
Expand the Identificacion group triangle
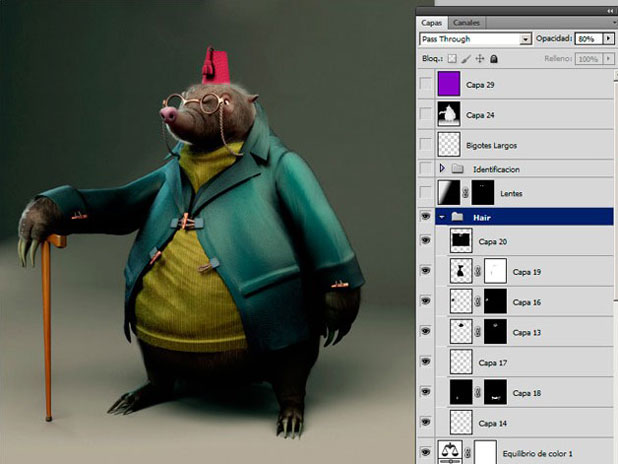click(x=442, y=169)
